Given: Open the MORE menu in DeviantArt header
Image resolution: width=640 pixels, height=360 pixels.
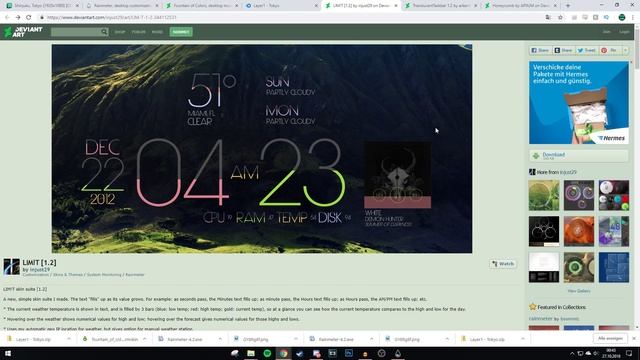Looking at the screenshot, I should (157, 32).
